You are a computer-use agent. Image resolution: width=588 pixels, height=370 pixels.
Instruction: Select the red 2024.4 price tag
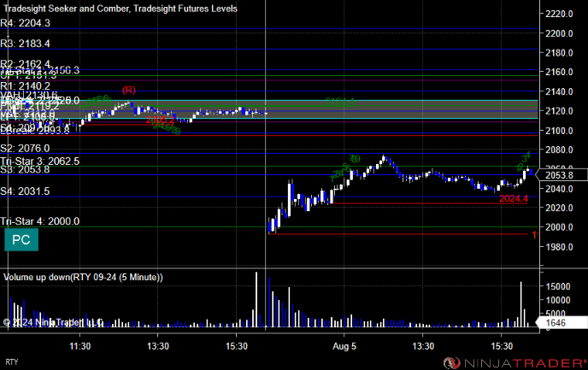(514, 199)
